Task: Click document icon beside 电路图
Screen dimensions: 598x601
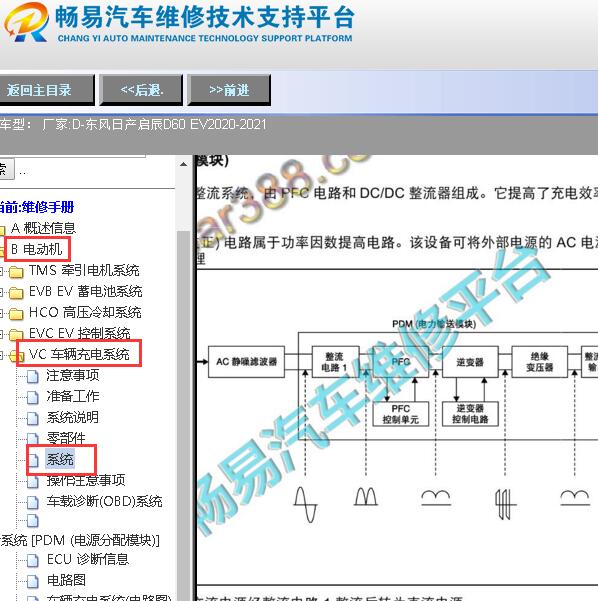Action: [33, 581]
